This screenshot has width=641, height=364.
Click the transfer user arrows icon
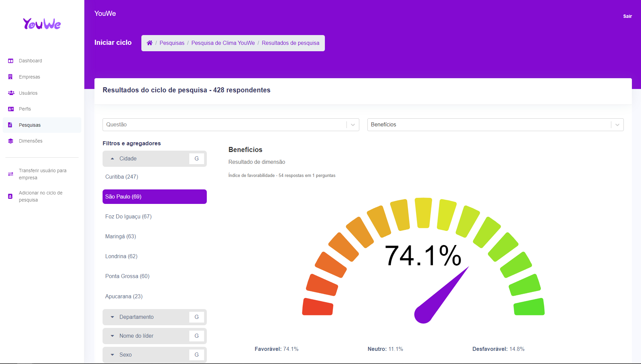(11, 174)
